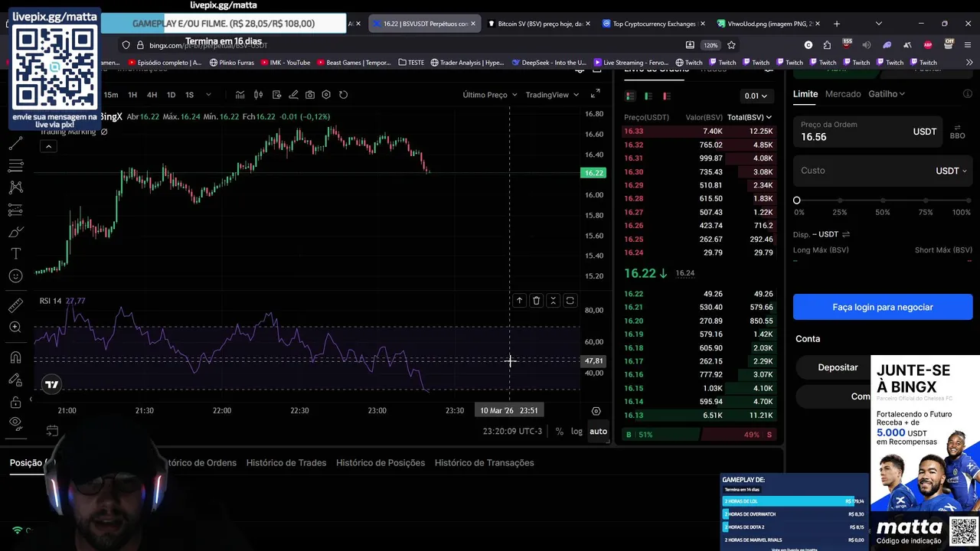Toggle log scale on chart

[577, 432]
